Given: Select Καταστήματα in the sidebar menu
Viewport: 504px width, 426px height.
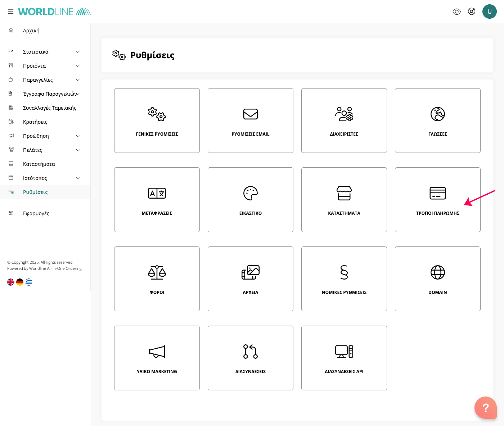Looking at the screenshot, I should pyautogui.click(x=39, y=164).
